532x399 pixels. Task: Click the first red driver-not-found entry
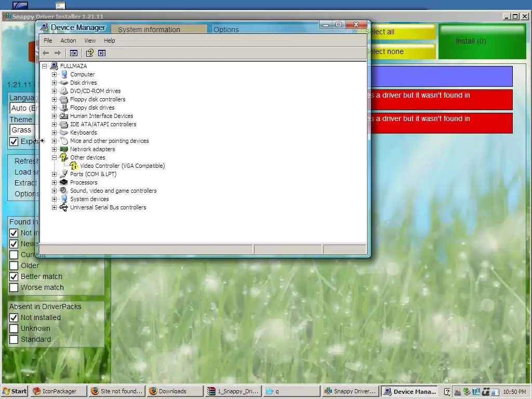[442, 99]
